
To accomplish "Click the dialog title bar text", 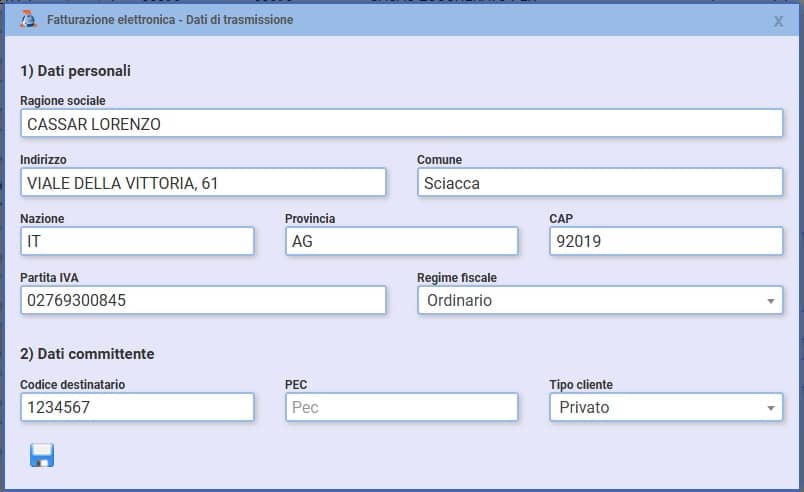I will pyautogui.click(x=170, y=20).
